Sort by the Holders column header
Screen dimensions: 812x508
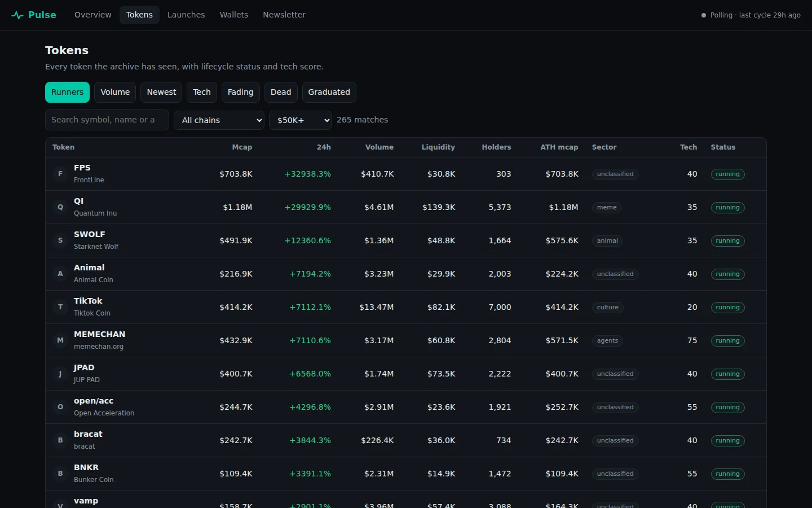(x=496, y=147)
